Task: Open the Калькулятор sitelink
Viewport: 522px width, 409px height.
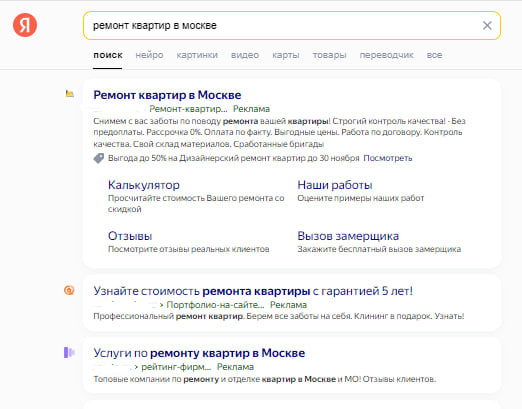Action: [x=144, y=185]
